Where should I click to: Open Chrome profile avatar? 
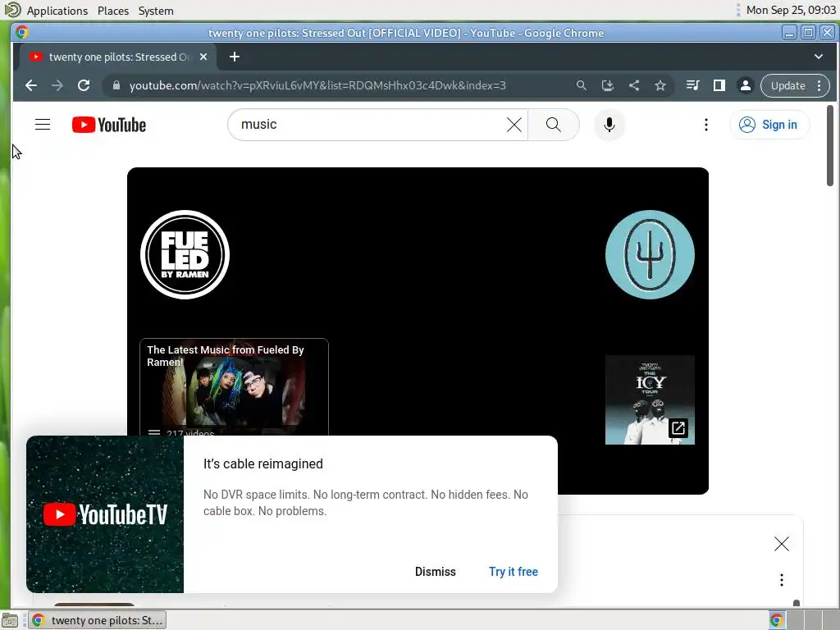(745, 85)
